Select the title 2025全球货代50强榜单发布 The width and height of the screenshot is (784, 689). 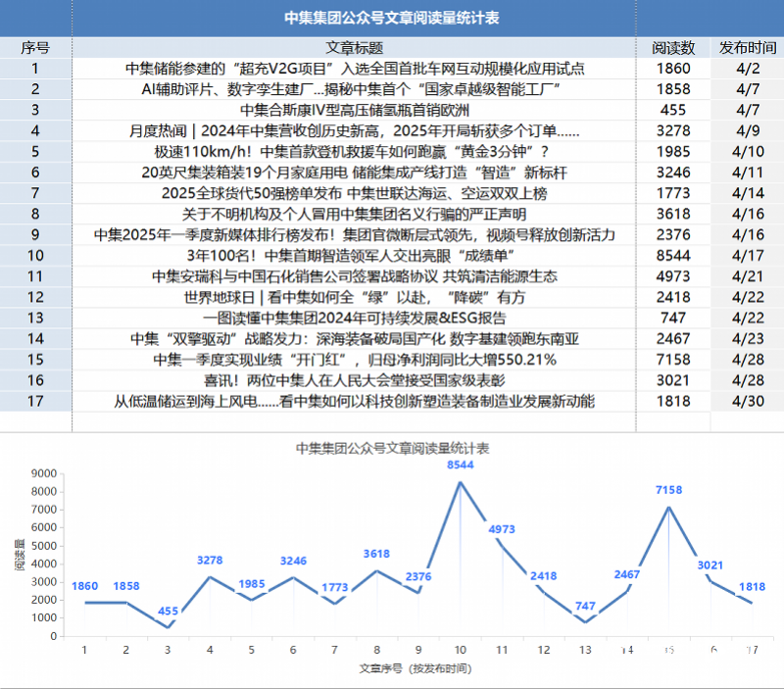[355, 193]
